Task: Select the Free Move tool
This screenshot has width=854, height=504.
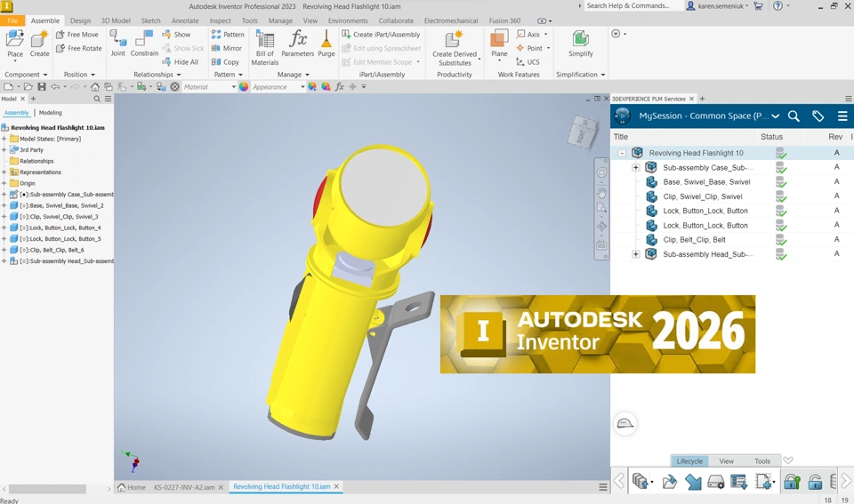Action: [x=77, y=35]
